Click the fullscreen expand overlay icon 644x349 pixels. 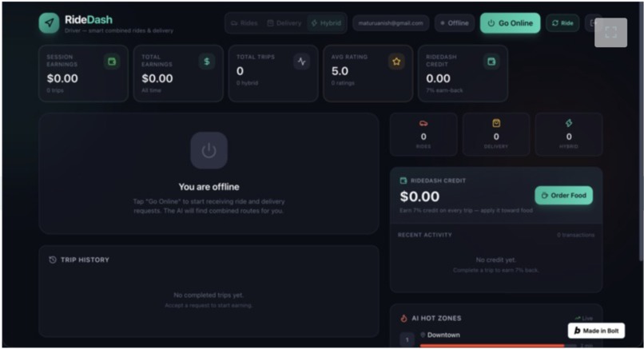pos(610,33)
